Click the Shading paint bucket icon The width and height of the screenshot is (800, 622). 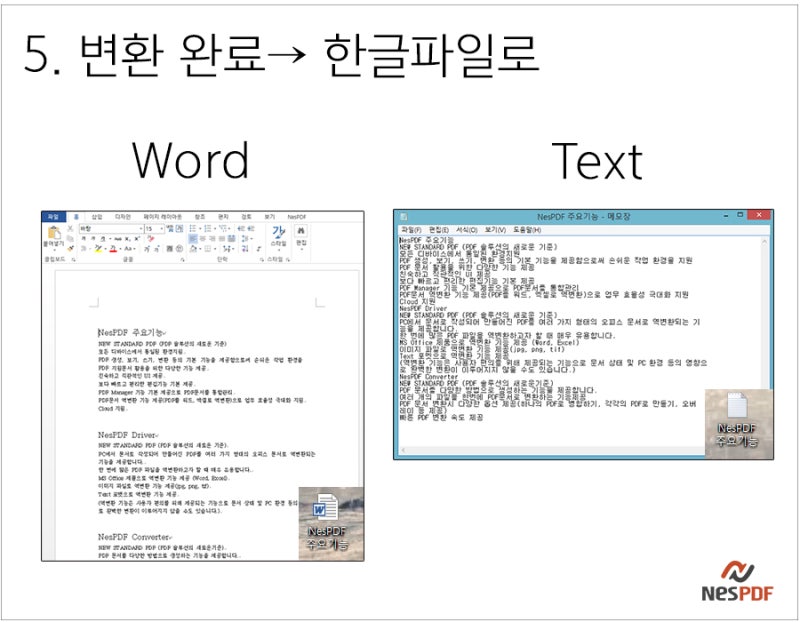click(193, 248)
